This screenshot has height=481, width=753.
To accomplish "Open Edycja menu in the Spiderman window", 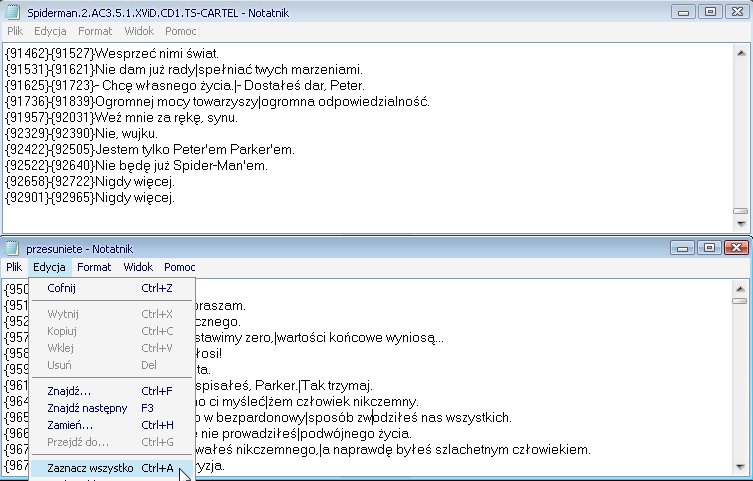I will [x=50, y=31].
